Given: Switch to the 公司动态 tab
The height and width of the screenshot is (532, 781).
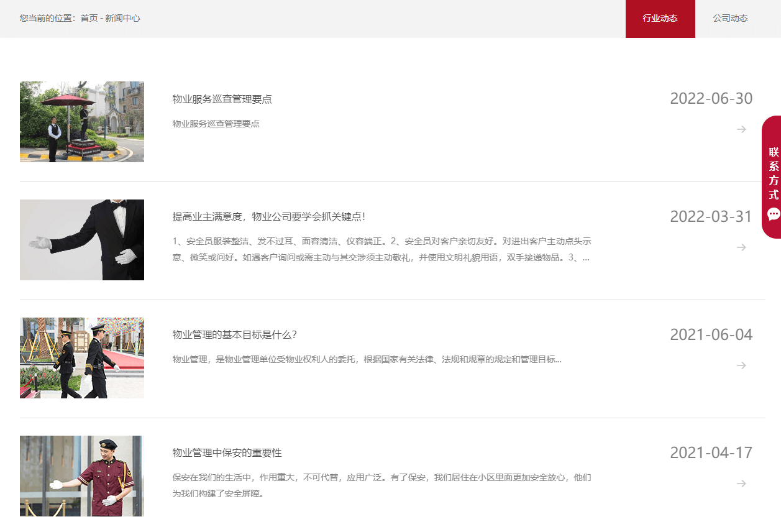Looking at the screenshot, I should 730,19.
